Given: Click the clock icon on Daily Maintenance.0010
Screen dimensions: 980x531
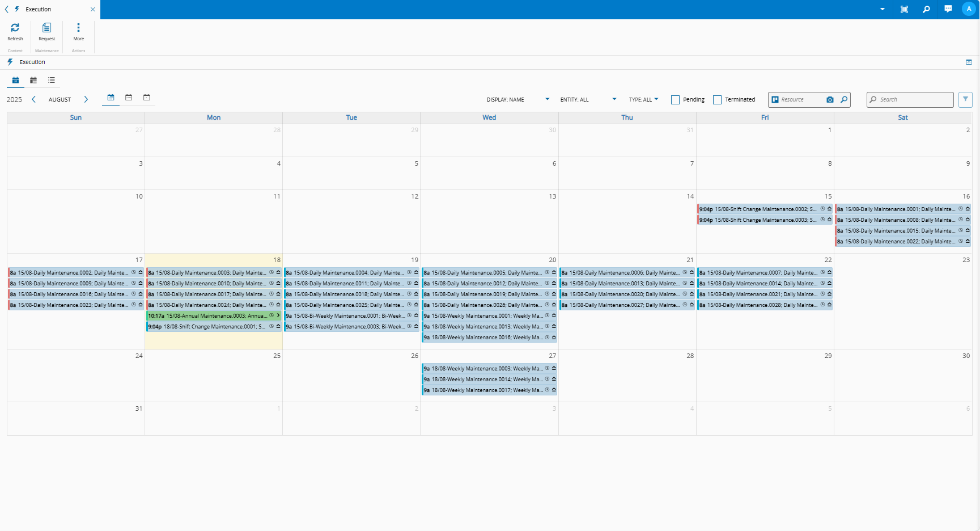Looking at the screenshot, I should [x=271, y=283].
